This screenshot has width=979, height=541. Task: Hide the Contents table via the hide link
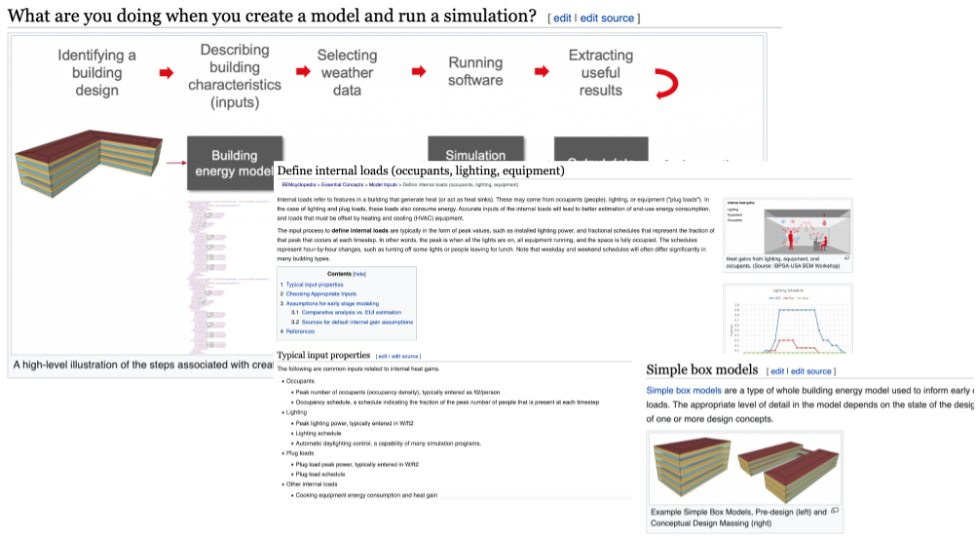(x=359, y=274)
